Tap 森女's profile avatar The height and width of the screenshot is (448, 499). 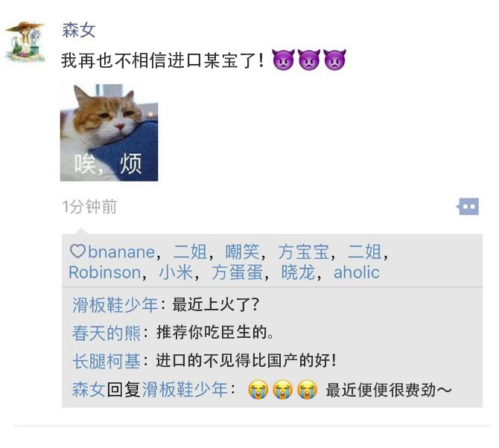(x=25, y=41)
